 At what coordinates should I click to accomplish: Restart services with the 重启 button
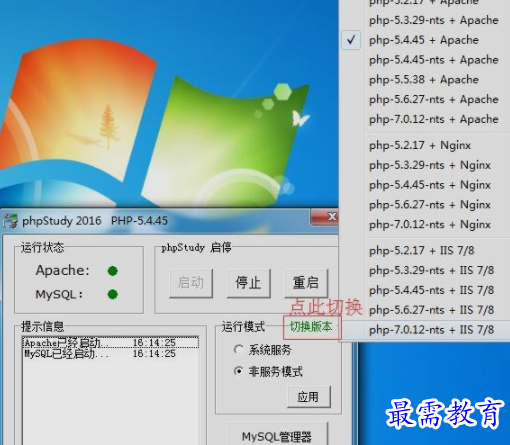point(306,283)
